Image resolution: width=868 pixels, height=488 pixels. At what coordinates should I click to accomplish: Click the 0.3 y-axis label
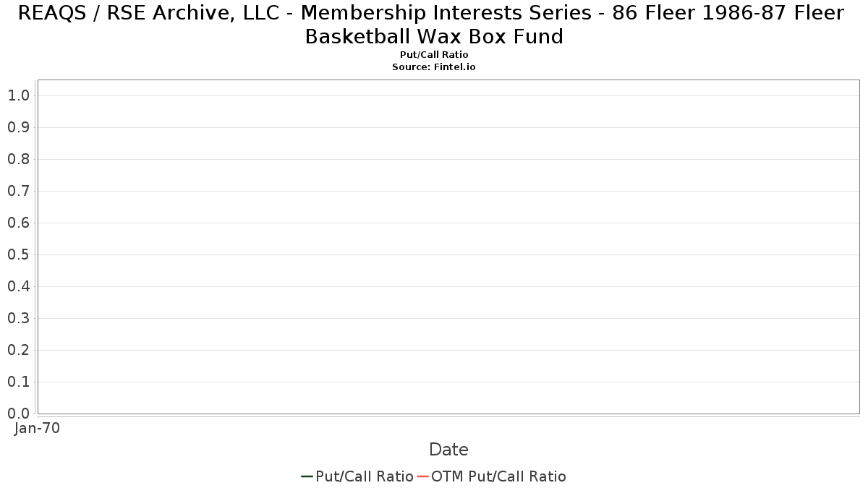coord(18,318)
